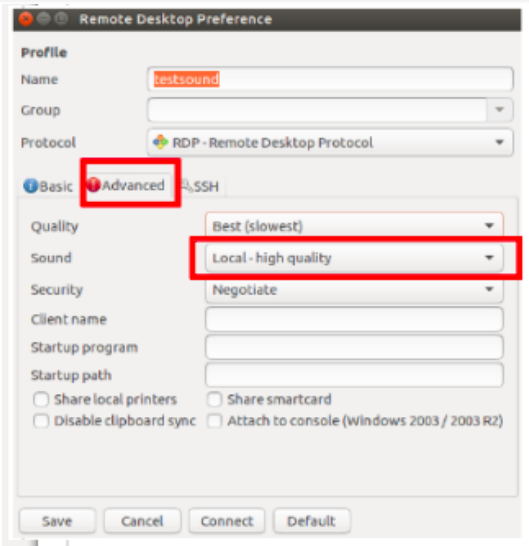Viewport: 529px width, 546px height.
Task: Switch to the SSH tab
Action: (x=201, y=186)
